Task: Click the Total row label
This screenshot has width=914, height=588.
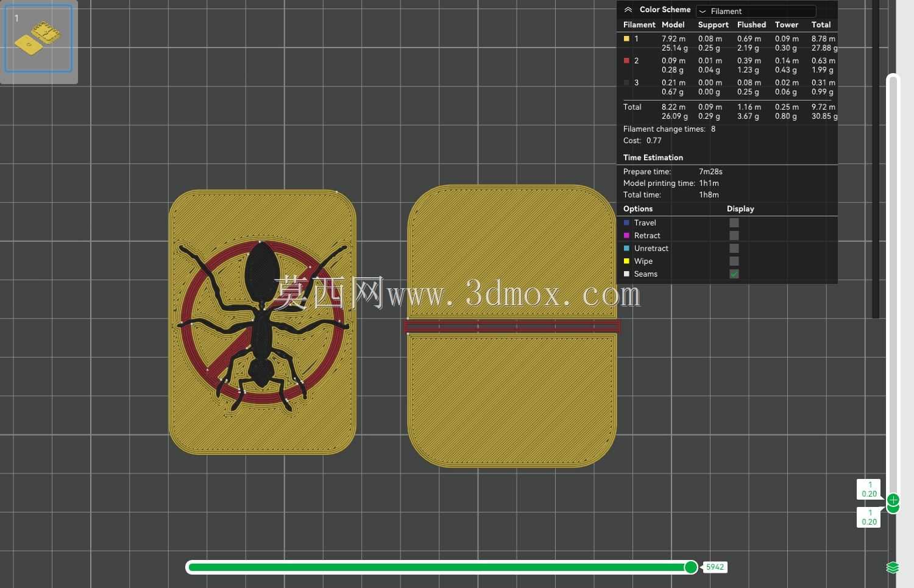Action: (x=632, y=107)
